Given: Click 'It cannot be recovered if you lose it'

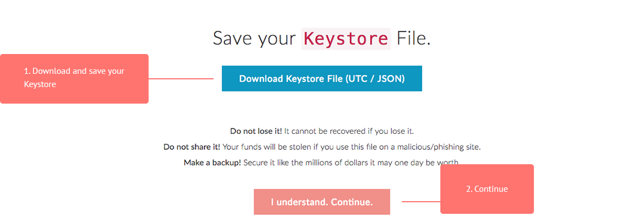Looking at the screenshot, I should pyautogui.click(x=349, y=131).
